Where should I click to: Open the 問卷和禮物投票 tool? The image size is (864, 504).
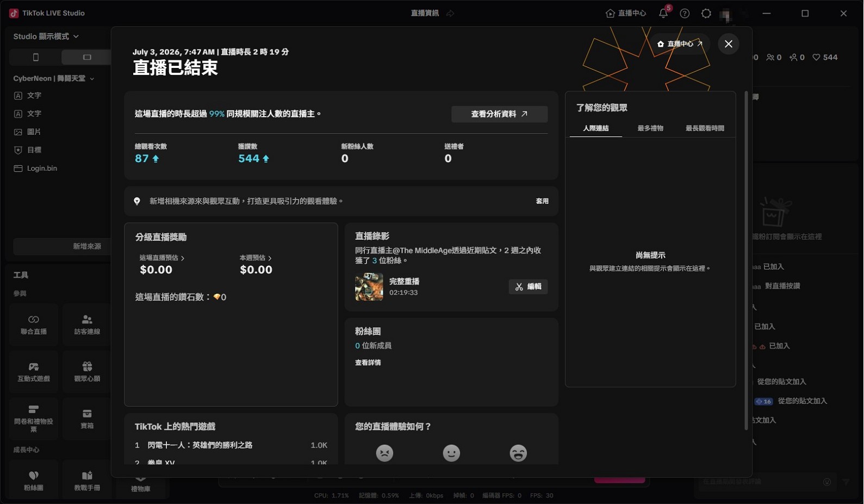(34, 419)
